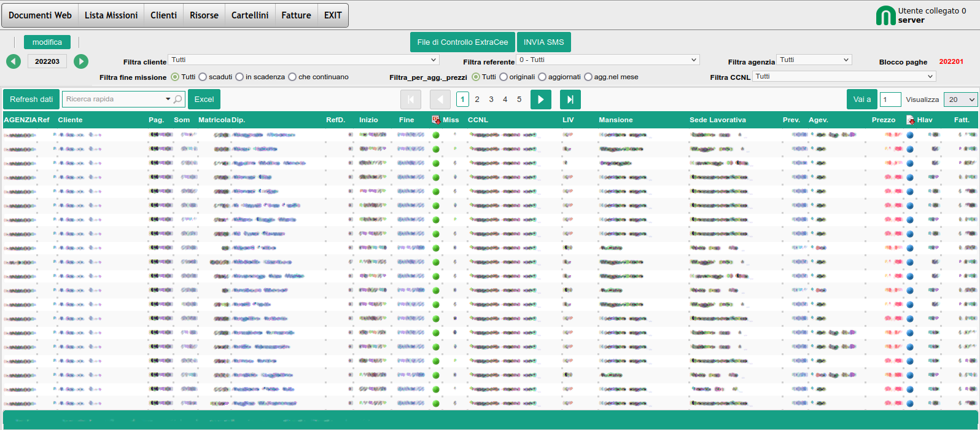980x430 pixels.
Task: Click the magnifier in the Ricerca rapida box
Action: point(177,100)
